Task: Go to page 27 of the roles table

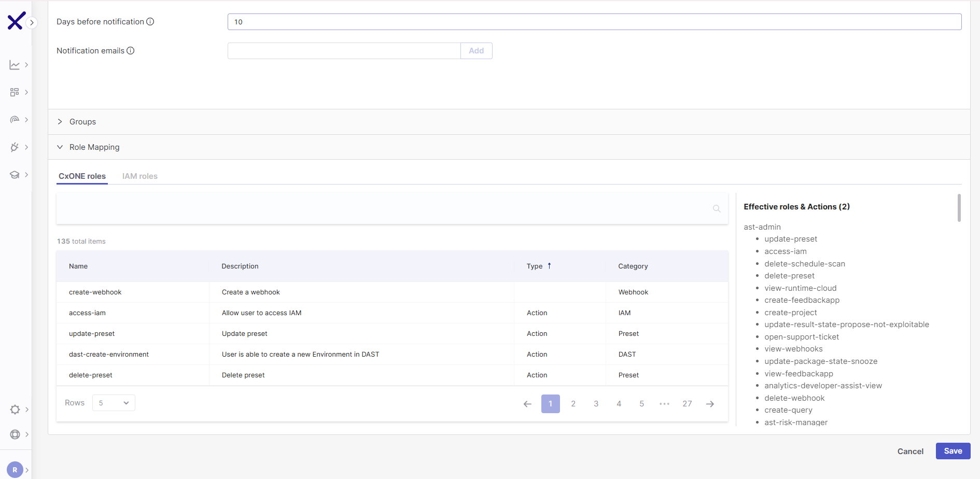Action: coord(687,403)
